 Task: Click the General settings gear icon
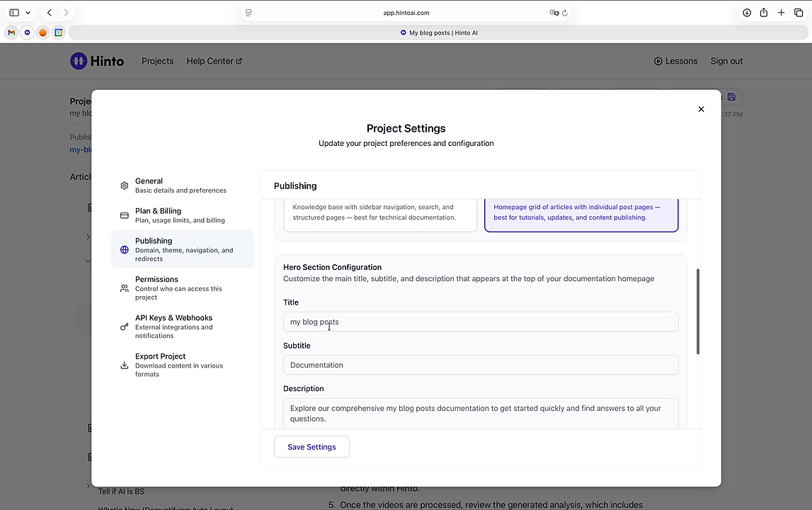pyautogui.click(x=125, y=186)
